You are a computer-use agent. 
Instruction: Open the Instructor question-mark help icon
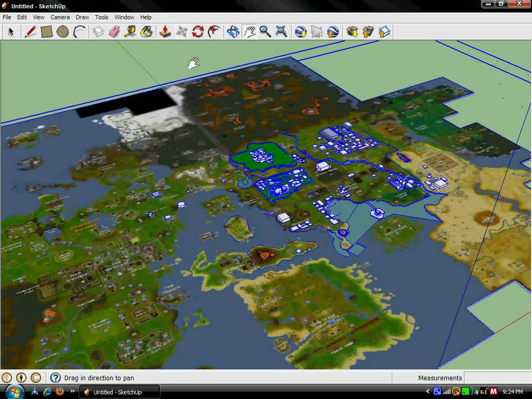click(55, 377)
